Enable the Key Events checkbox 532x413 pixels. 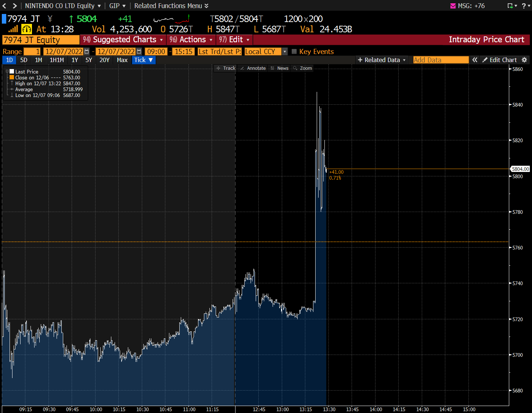click(x=294, y=51)
